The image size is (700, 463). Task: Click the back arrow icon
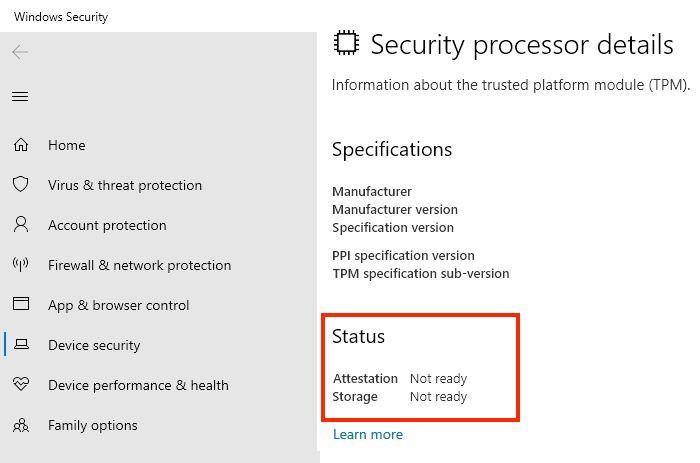[x=20, y=52]
